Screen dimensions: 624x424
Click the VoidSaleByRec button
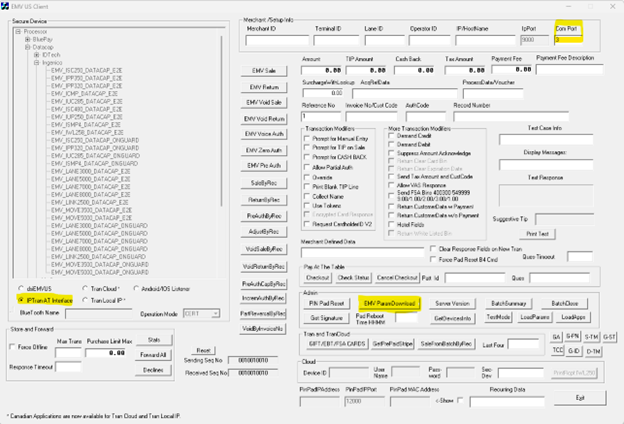pos(264,249)
